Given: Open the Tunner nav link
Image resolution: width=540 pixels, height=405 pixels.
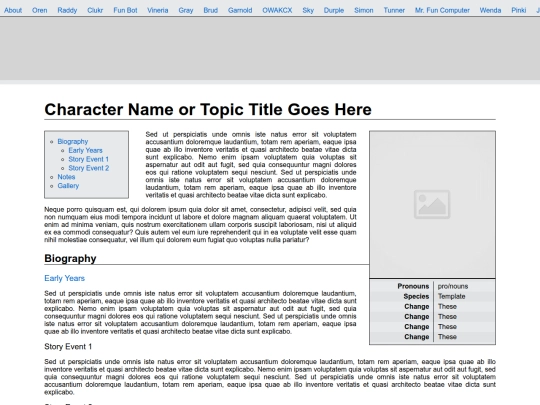Looking at the screenshot, I should point(394,10).
